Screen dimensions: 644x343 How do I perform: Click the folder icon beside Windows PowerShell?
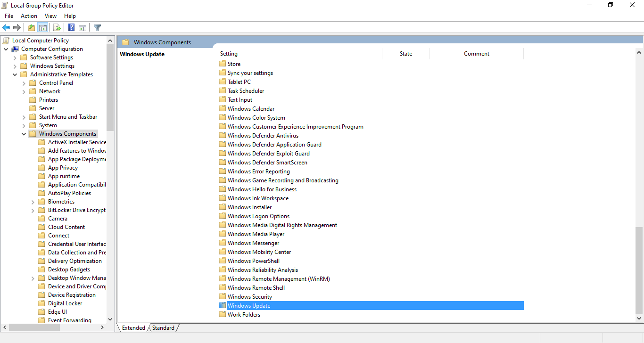pos(223,261)
